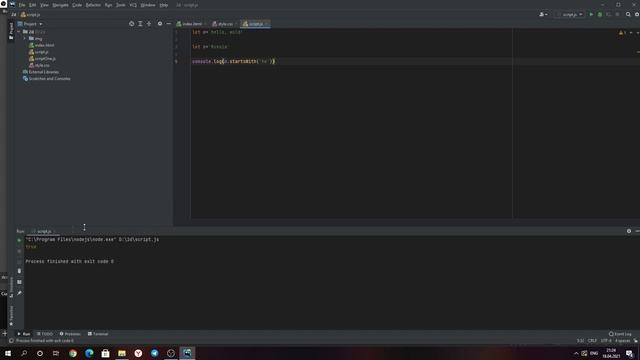Open the Project view dropdown
Screen dimensions: 640x360
(30, 24)
